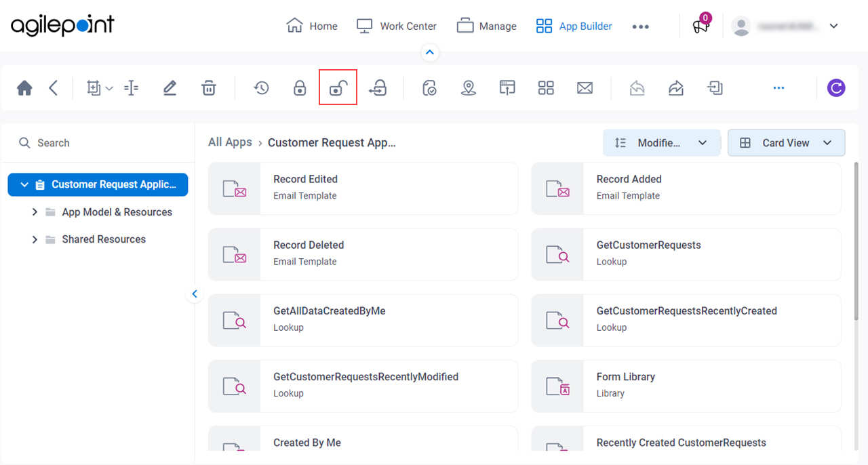Click the Delete trash icon
This screenshot has height=465, width=868.
point(209,88)
